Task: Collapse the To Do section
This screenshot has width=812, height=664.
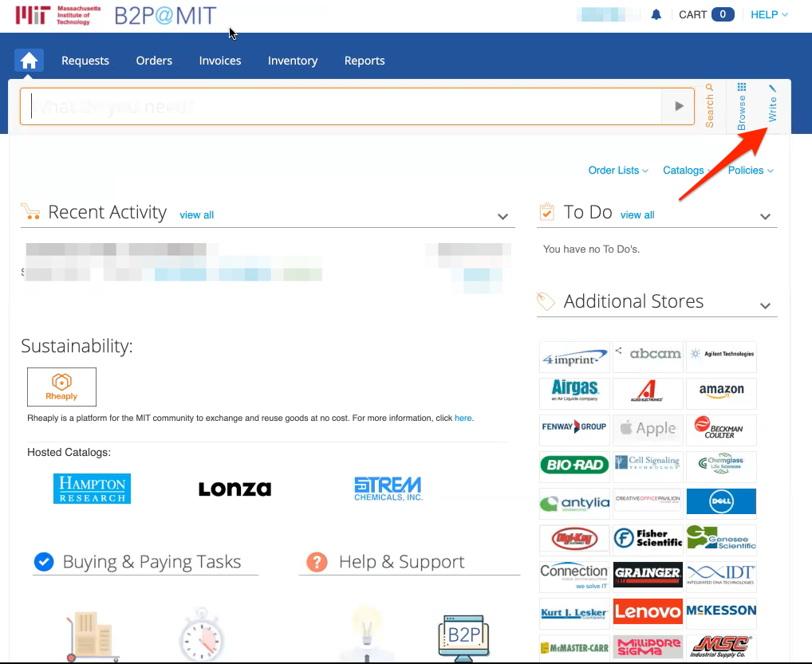Action: 766,216
